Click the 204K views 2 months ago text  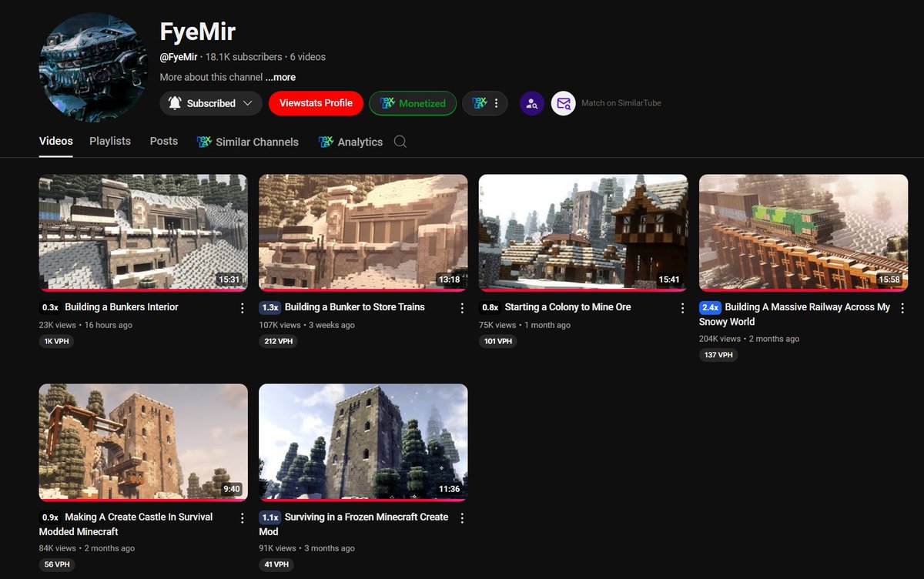click(749, 339)
